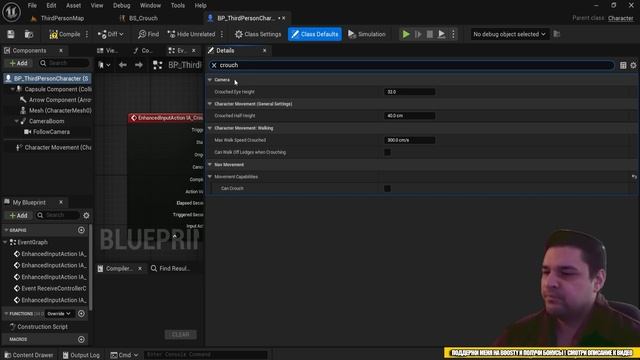Viewport: 640px width, 360px height.
Task: Click the Components search field
Action: coord(64,63)
